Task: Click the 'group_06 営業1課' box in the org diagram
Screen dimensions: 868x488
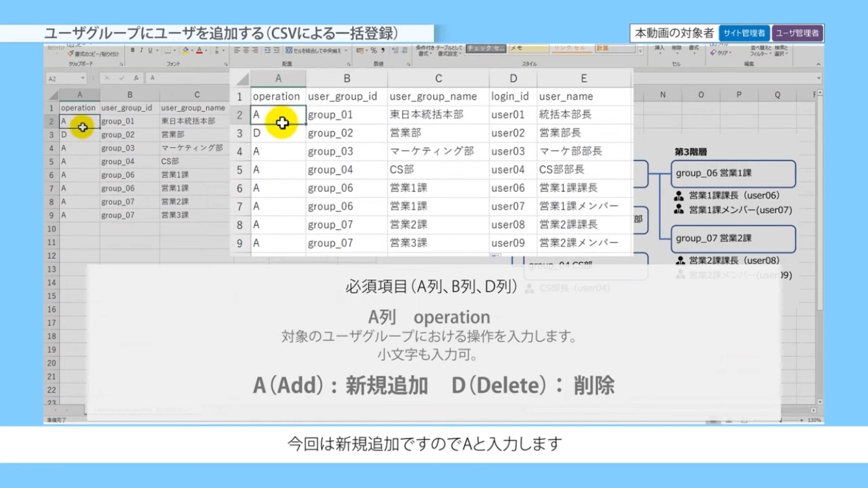Action: (733, 174)
